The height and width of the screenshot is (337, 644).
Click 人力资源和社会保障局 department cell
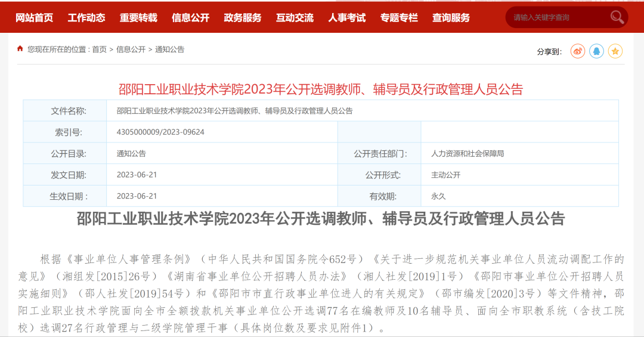point(519,153)
